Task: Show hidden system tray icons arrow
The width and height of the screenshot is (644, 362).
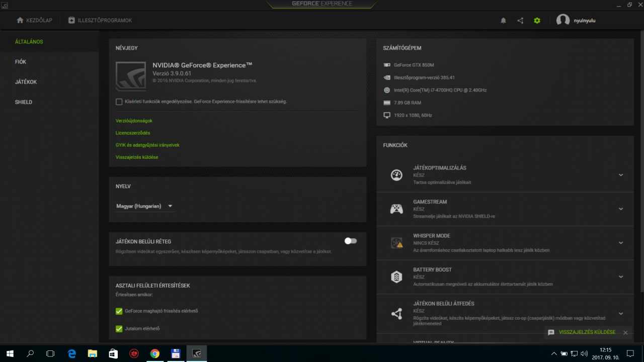Action: pos(554,353)
